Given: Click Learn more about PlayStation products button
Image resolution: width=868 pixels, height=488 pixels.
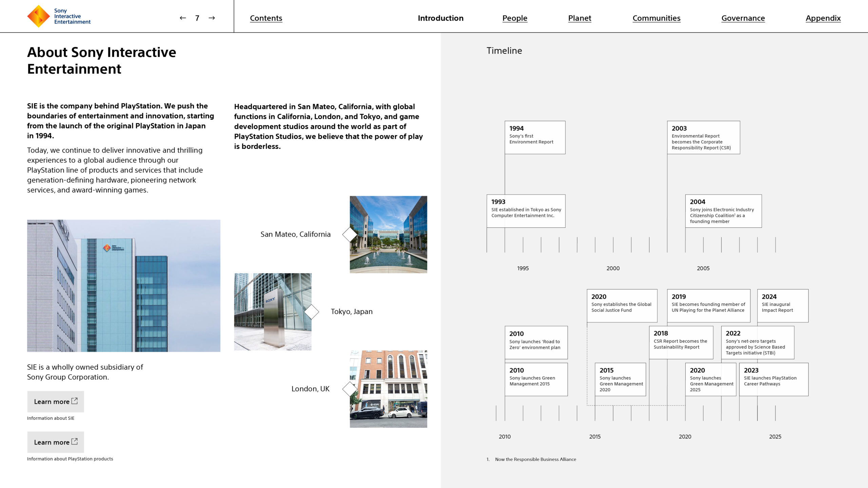Looking at the screenshot, I should point(56,442).
